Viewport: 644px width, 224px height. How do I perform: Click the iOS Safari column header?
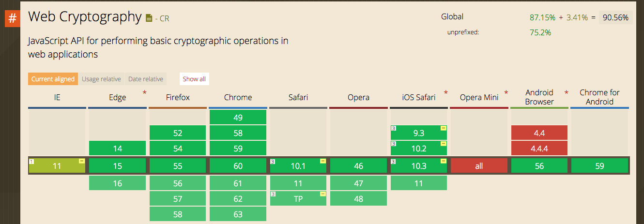tap(419, 97)
